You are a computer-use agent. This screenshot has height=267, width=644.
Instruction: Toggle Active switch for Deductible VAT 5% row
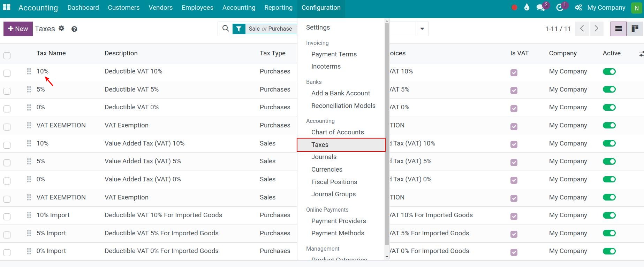[609, 89]
